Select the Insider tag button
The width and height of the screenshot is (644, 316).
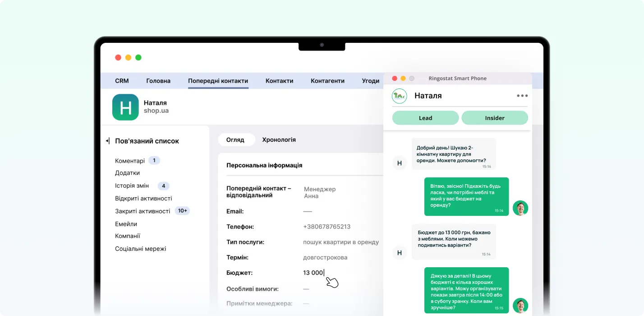(x=494, y=118)
